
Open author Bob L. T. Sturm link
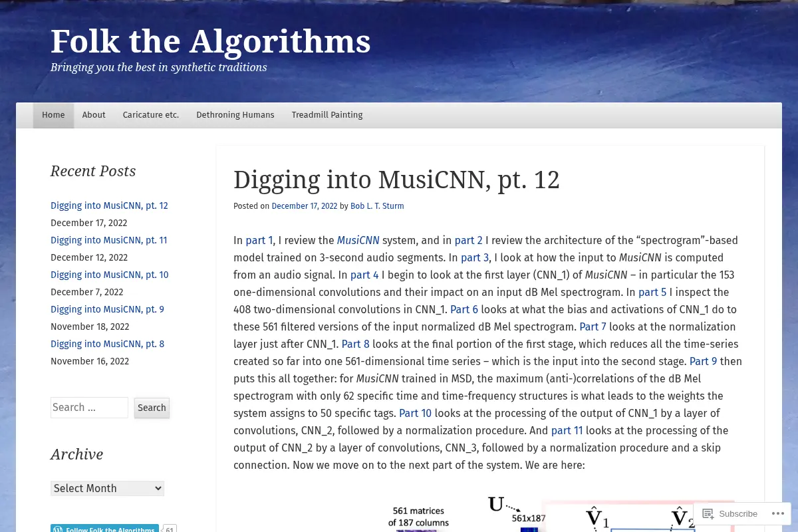(377, 206)
